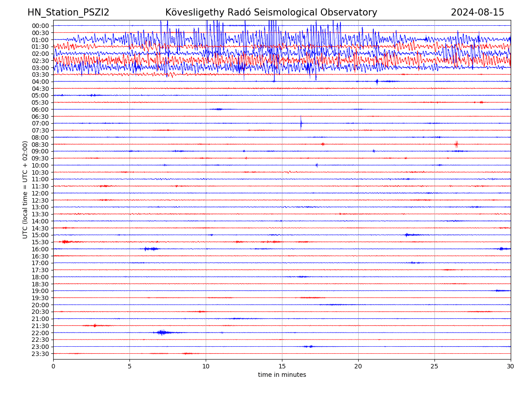Select the 23:30 time row label
Screen dimensions: 532x399
[40, 354]
